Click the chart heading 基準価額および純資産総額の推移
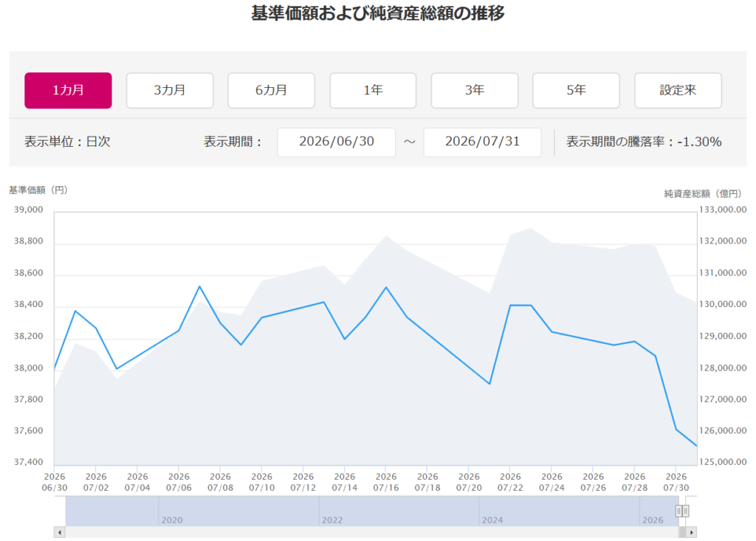756x541 pixels. (377, 13)
